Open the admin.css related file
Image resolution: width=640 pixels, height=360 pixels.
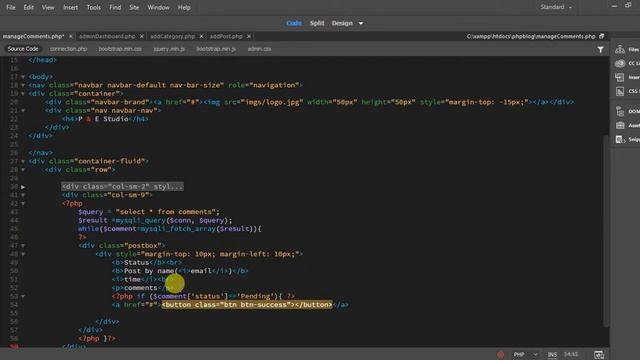coord(259,49)
